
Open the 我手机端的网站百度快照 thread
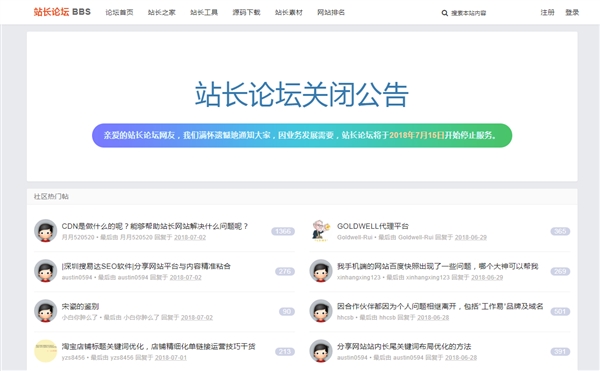point(437,266)
